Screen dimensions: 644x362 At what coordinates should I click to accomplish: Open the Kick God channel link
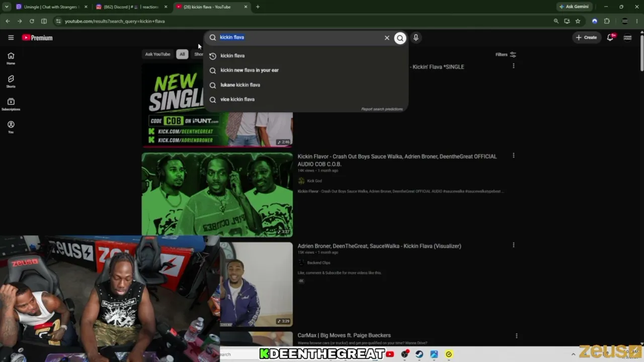314,181
